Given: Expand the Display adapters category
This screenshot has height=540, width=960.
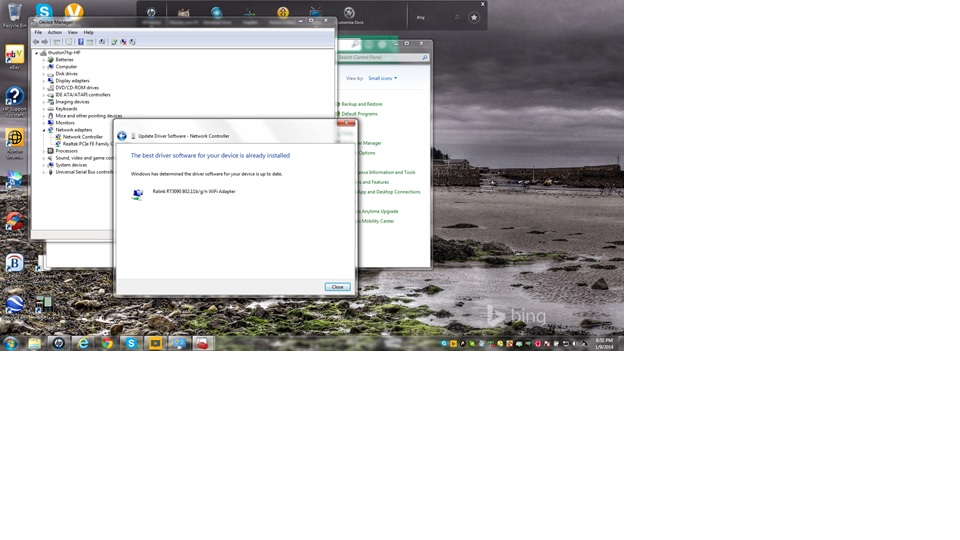Looking at the screenshot, I should 43,81.
